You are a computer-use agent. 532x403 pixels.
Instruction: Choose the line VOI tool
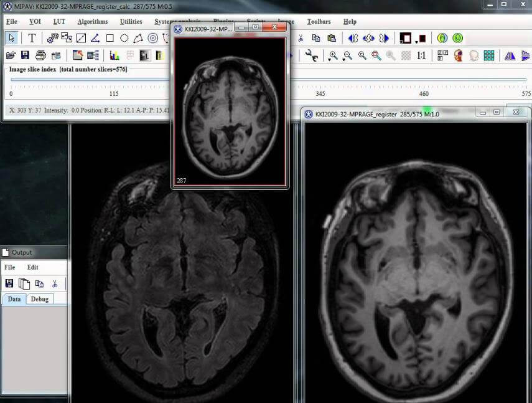[81, 38]
